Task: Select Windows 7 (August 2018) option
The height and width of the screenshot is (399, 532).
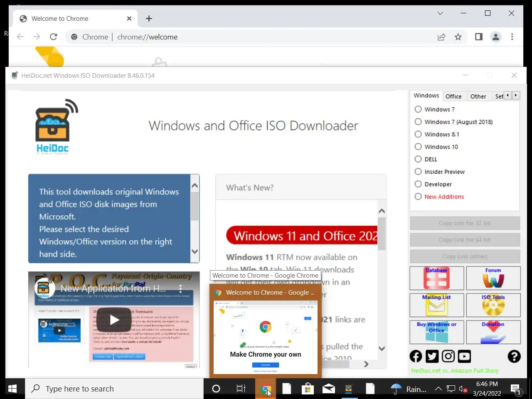Action: point(418,122)
